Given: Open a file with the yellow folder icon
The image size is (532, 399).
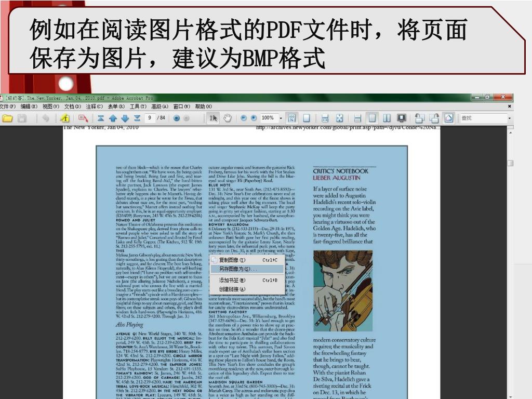Looking at the screenshot, I should coord(7,118).
